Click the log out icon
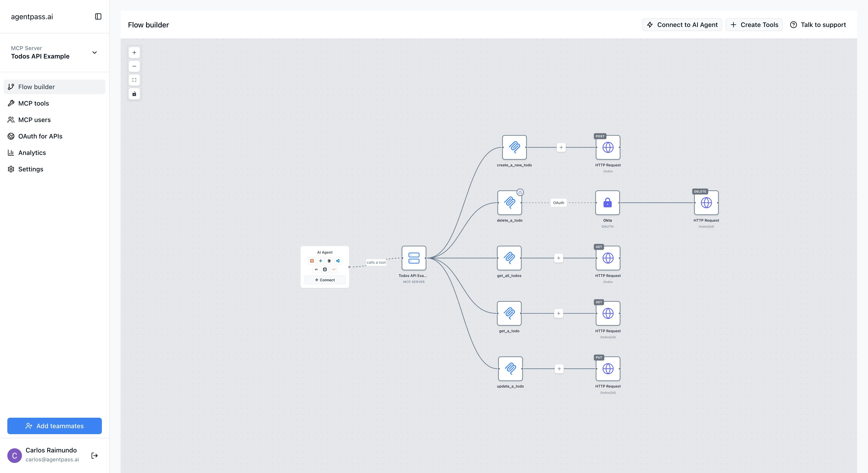The width and height of the screenshot is (868, 473). tap(95, 455)
